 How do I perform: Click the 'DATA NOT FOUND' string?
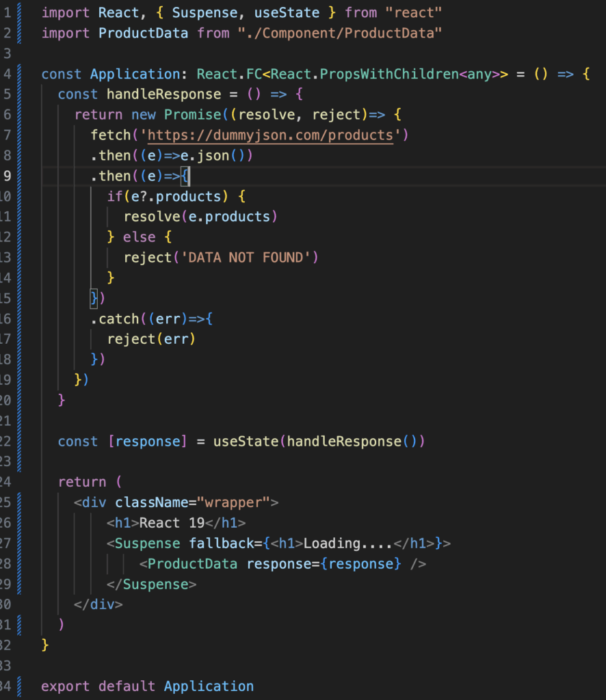click(246, 258)
